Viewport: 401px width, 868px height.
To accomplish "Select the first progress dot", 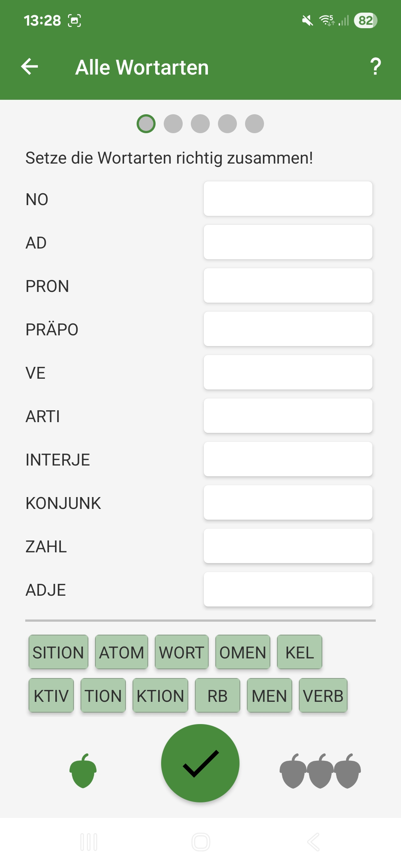I will [x=146, y=124].
